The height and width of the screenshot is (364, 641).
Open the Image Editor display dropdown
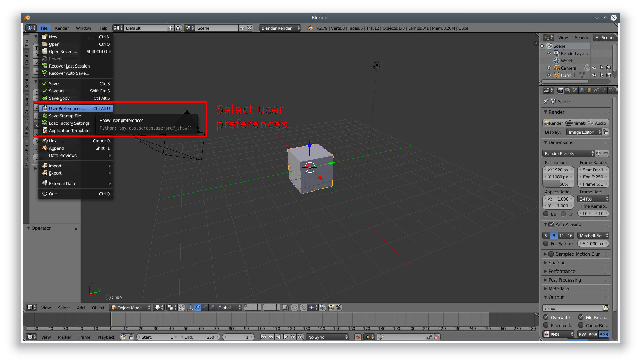coord(584,132)
